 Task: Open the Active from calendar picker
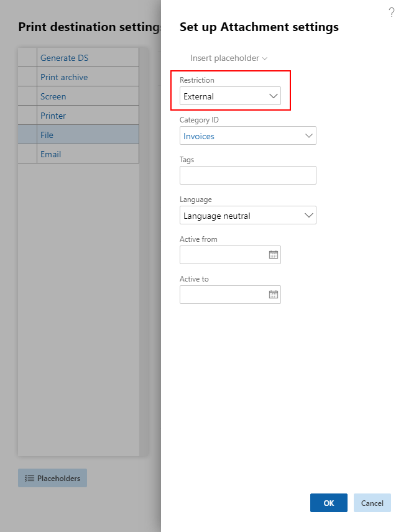coord(274,255)
